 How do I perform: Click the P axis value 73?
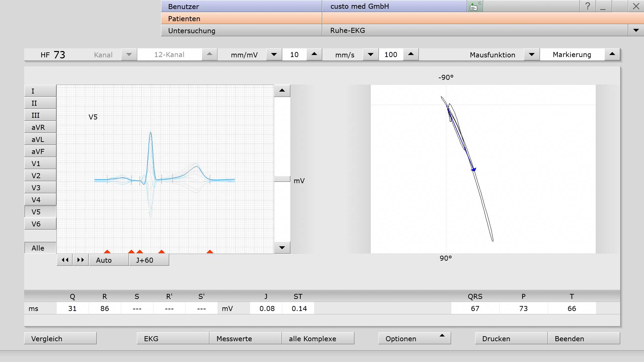(524, 308)
